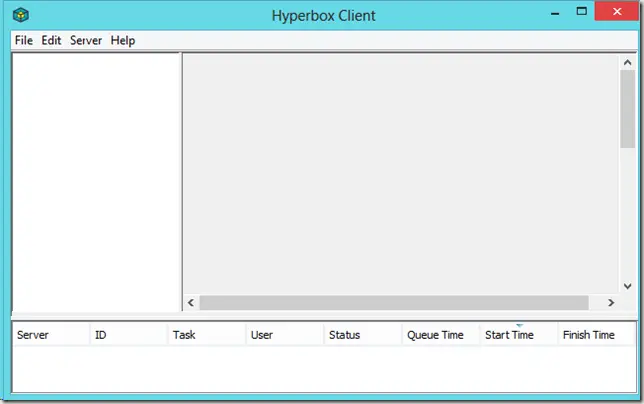644x404 pixels.
Task: Sort tasks by Finish Time column
Action: [x=597, y=335]
